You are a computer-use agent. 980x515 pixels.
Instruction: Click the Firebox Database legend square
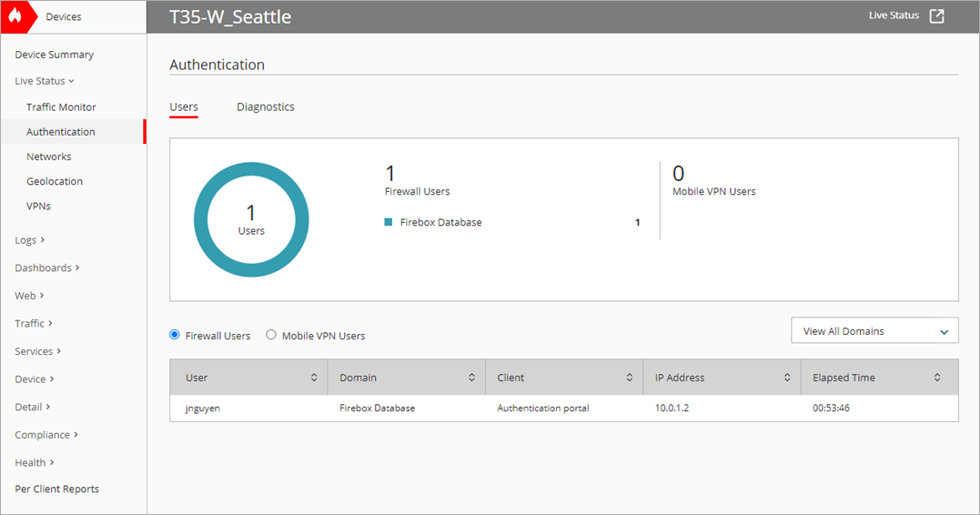point(389,223)
